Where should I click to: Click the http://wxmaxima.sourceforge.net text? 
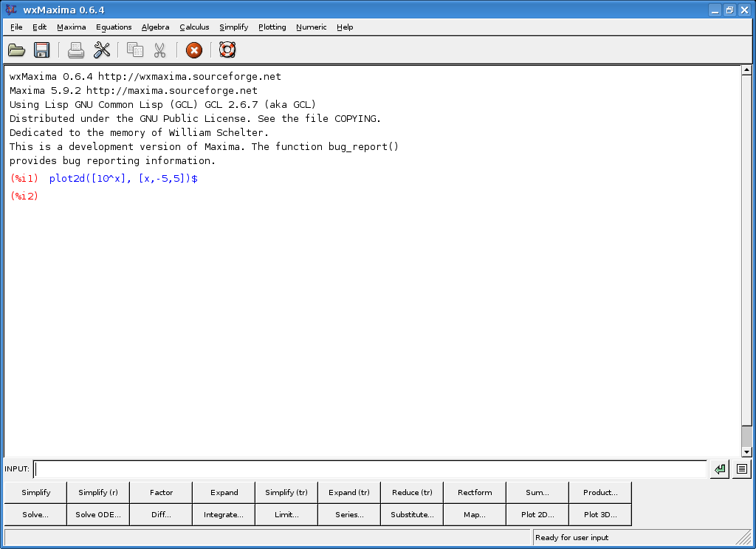tap(190, 76)
